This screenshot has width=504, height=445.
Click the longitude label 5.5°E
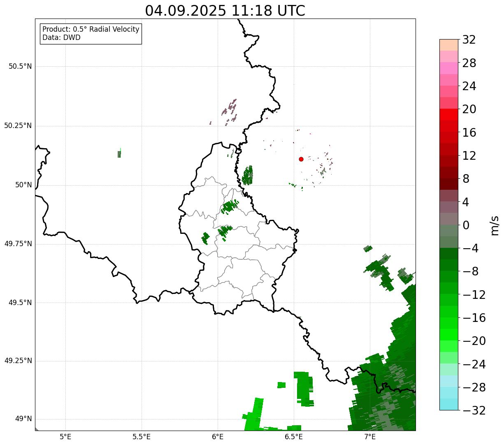click(142, 437)
